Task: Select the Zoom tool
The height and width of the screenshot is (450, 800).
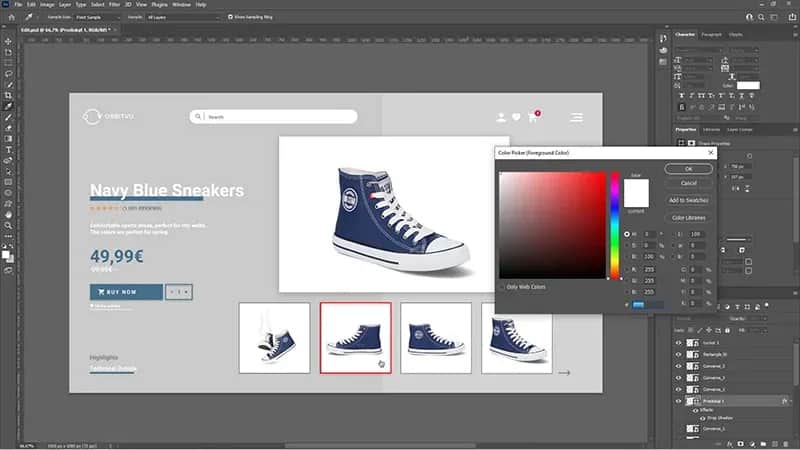Action: (8, 225)
